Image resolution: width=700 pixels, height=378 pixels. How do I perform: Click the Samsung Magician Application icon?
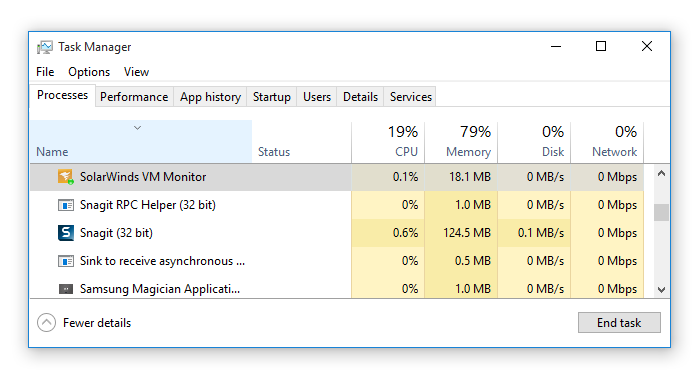(66, 289)
